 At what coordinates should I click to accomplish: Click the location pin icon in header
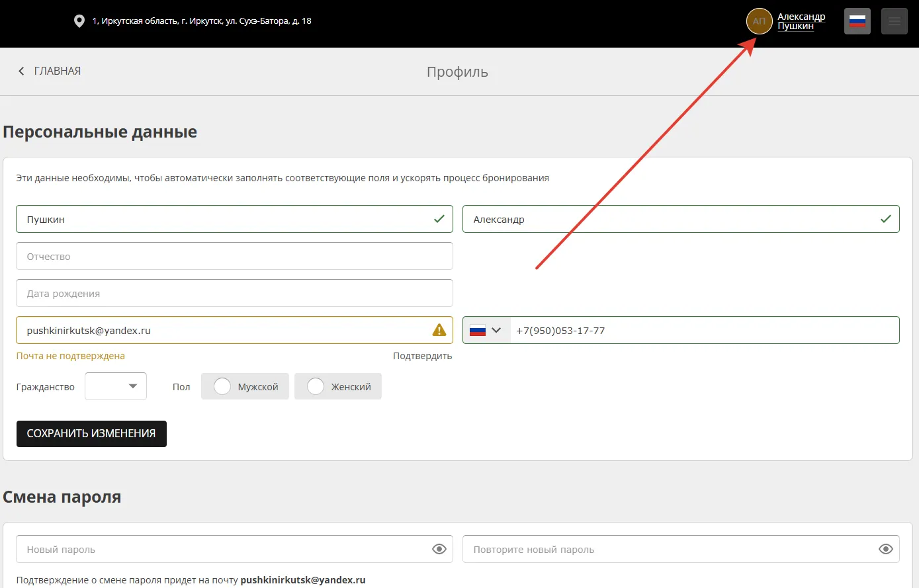coord(79,21)
